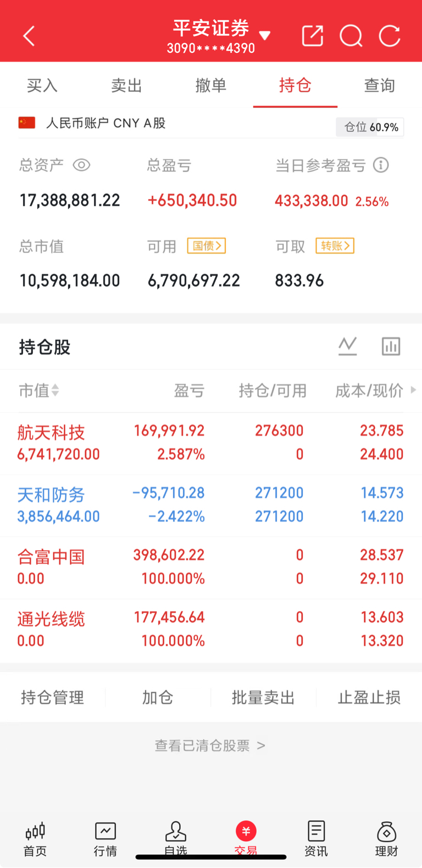Click masked account number 3090****4390
The height and width of the screenshot is (868, 422).
click(211, 48)
